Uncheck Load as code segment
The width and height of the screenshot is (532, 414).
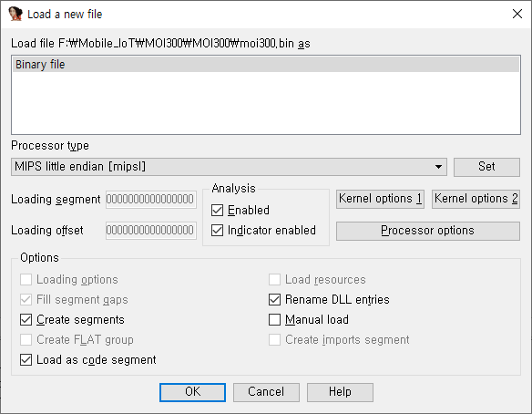tap(26, 359)
